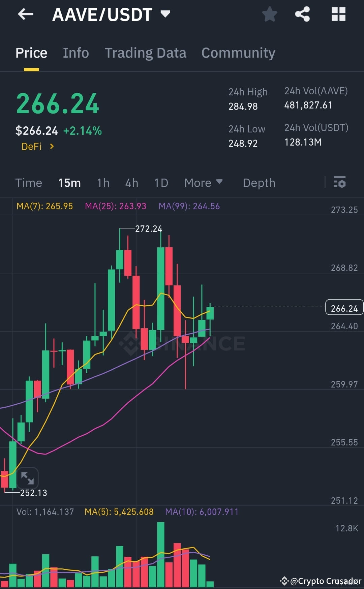Screen dimensions: 364x589
Task: Toggle the MA(99) moving average legend
Action: pos(189,206)
